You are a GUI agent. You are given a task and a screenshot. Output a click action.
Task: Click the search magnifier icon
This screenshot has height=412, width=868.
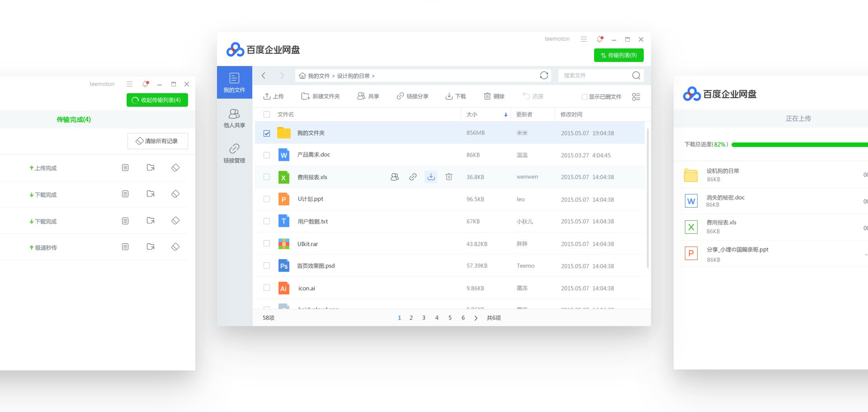[x=636, y=75]
